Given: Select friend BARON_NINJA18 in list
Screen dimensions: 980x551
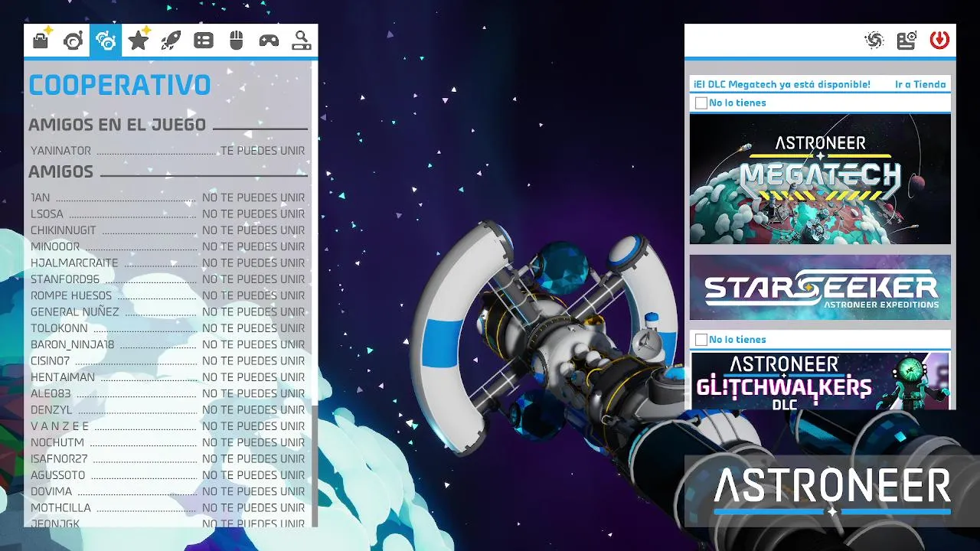Looking at the screenshot, I should (168, 344).
